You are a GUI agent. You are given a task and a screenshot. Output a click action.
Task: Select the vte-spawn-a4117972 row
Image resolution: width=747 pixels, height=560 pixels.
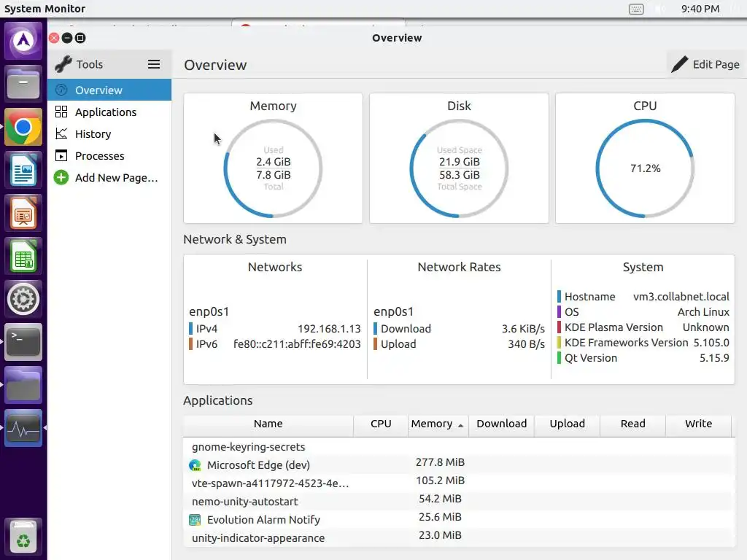point(459,483)
